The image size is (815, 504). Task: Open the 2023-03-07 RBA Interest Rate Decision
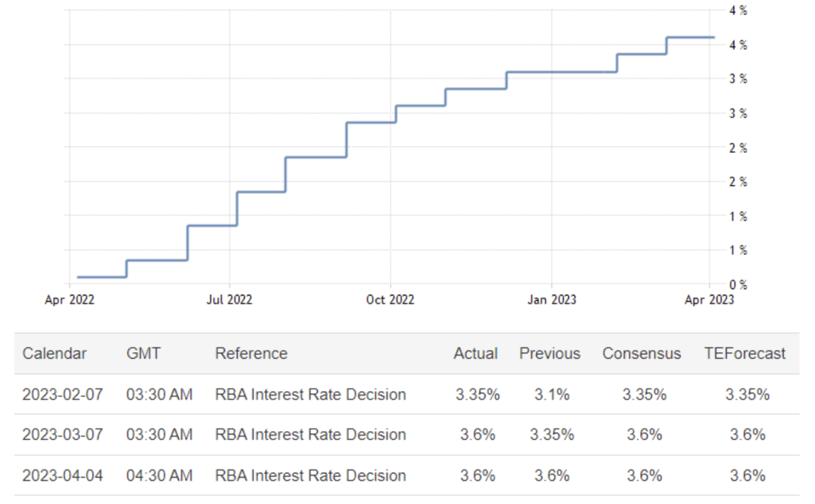click(x=310, y=434)
